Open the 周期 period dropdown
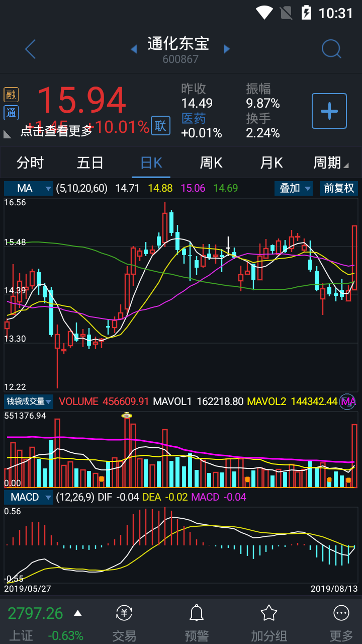362x644 pixels. [x=331, y=163]
